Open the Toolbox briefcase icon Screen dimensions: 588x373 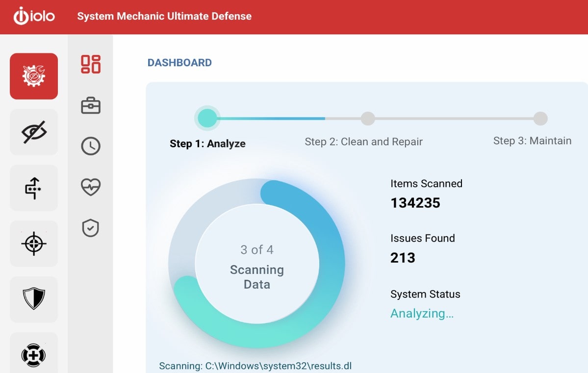[91, 106]
